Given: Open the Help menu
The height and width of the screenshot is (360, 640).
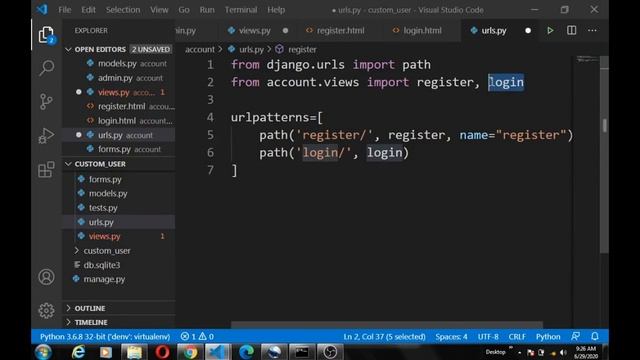Looking at the screenshot, I should pos(276,10).
